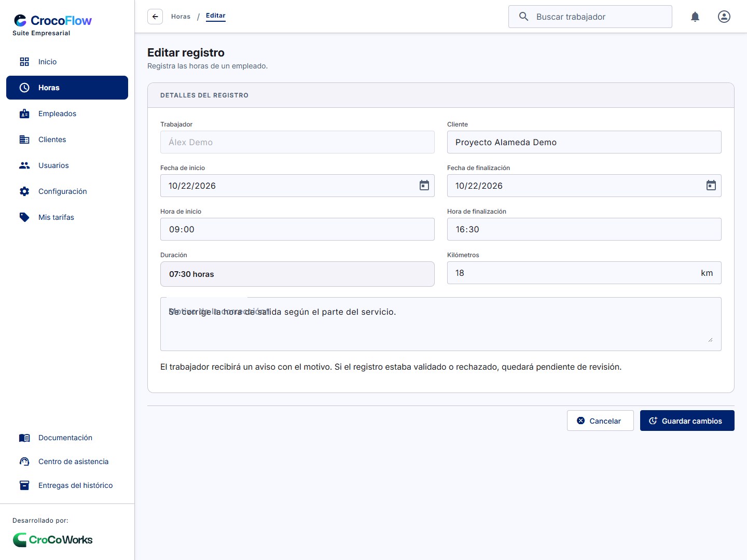Open the notifications bell
Screen dimensions: 747x560
pyautogui.click(x=695, y=17)
